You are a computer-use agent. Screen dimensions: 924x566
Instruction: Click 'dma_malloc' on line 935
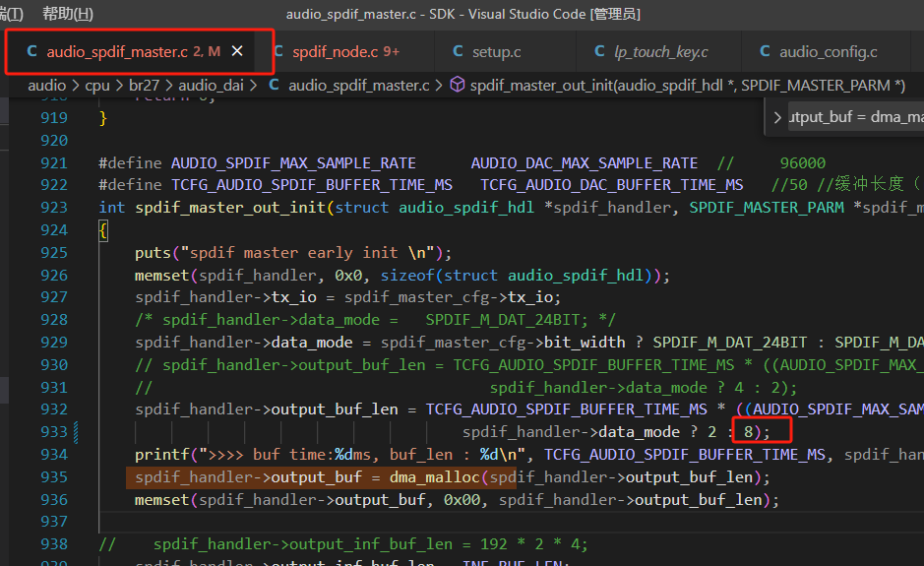(x=435, y=477)
